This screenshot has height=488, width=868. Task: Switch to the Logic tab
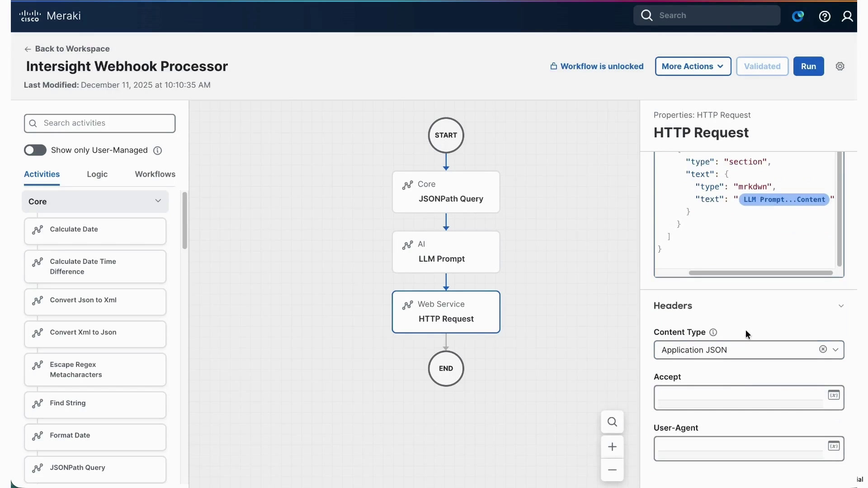click(x=97, y=174)
